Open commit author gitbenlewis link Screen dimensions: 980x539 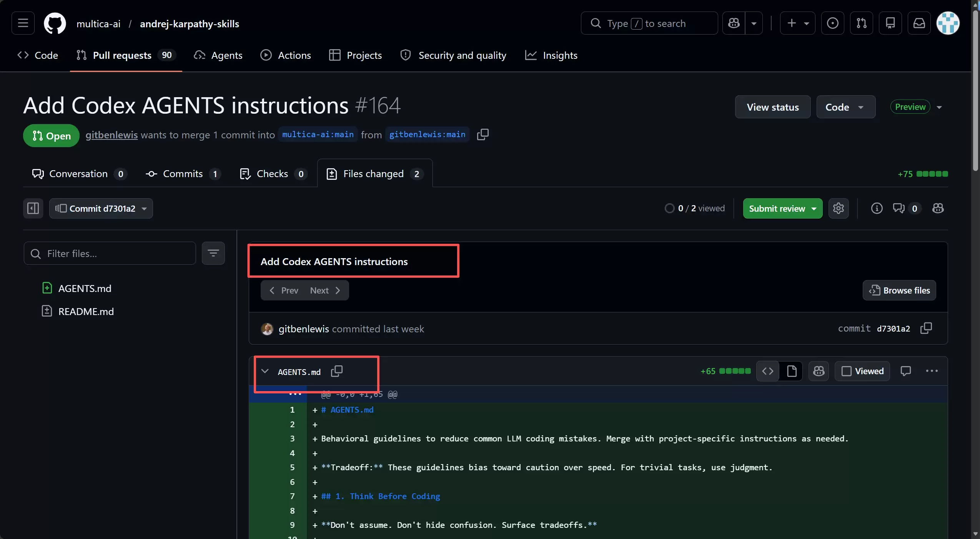pos(304,329)
